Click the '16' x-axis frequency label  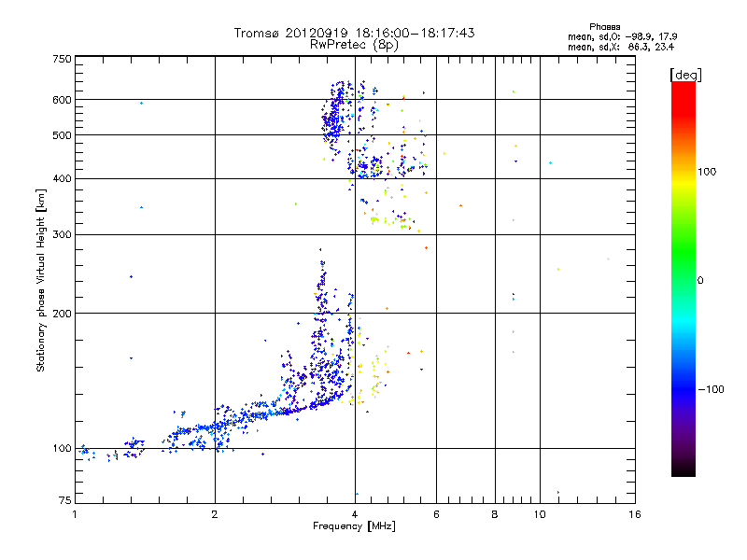tap(635, 514)
